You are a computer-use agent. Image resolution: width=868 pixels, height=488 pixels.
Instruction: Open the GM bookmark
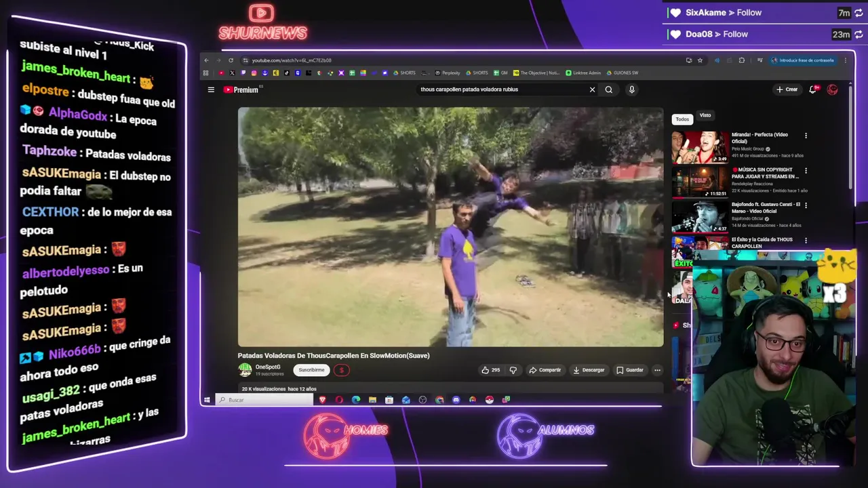click(x=500, y=73)
